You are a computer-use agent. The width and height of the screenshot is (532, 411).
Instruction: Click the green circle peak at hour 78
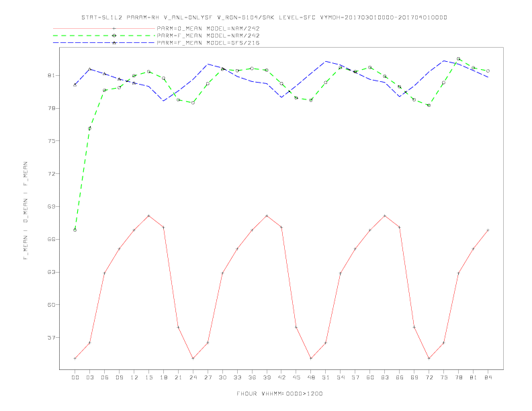pos(458,58)
